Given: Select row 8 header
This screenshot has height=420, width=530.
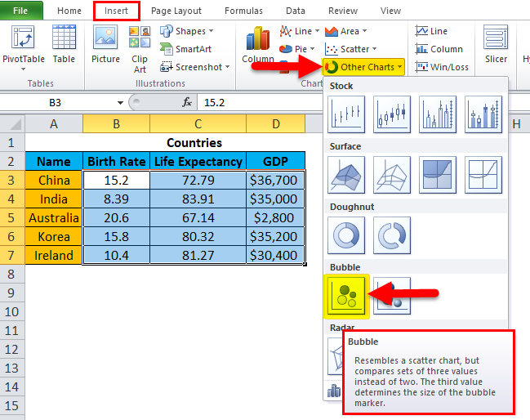Looking at the screenshot, I should (12, 274).
